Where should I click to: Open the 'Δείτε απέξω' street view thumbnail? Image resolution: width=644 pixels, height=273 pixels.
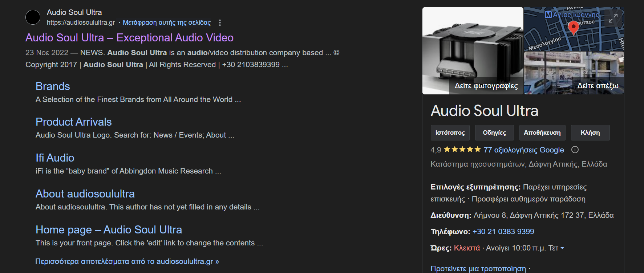(574, 73)
